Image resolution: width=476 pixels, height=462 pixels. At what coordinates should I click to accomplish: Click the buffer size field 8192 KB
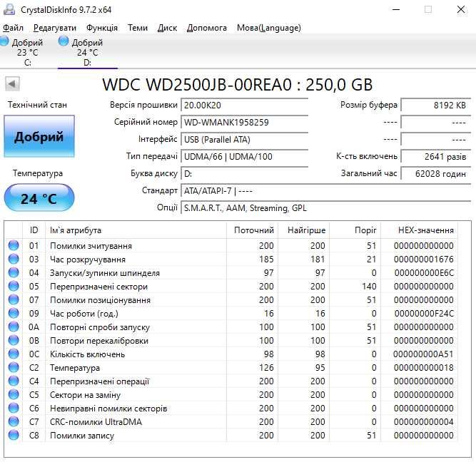click(435, 105)
